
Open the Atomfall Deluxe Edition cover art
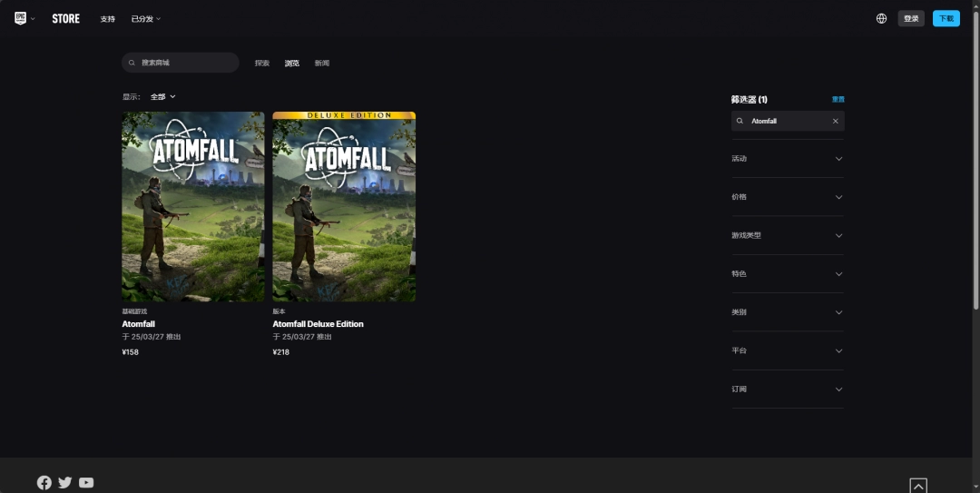pyautogui.click(x=344, y=206)
